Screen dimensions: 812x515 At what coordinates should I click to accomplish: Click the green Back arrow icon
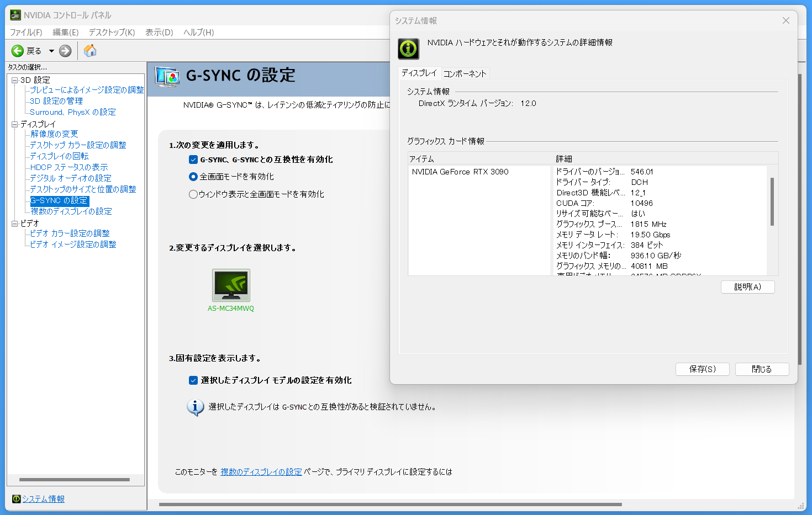[x=18, y=51]
